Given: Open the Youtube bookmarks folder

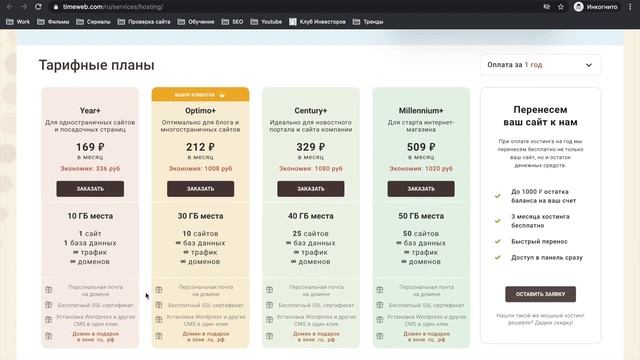Looking at the screenshot, I should 266,22.
